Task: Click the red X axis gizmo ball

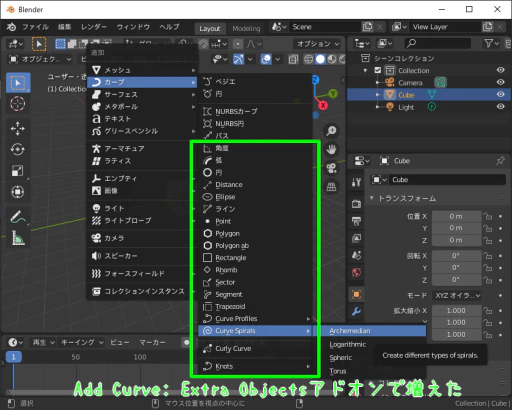Action: click(x=323, y=106)
